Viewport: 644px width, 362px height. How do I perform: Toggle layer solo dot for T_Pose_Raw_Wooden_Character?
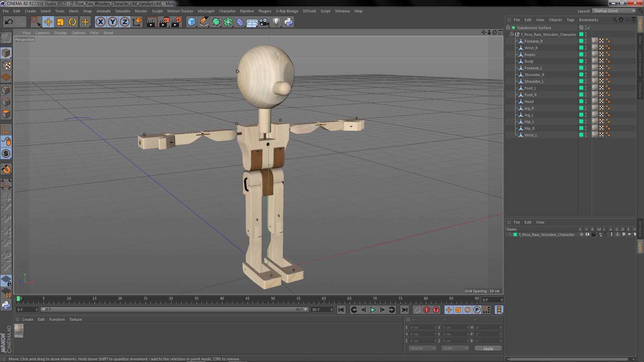click(581, 235)
